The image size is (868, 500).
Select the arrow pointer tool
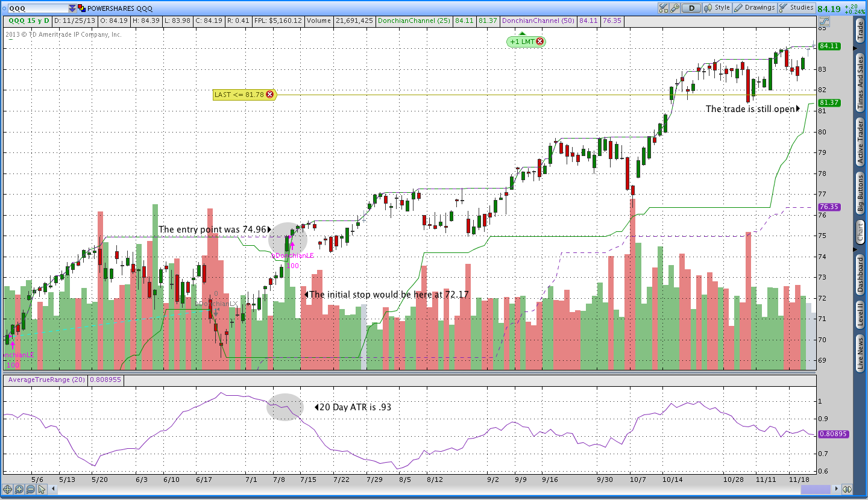(42, 489)
